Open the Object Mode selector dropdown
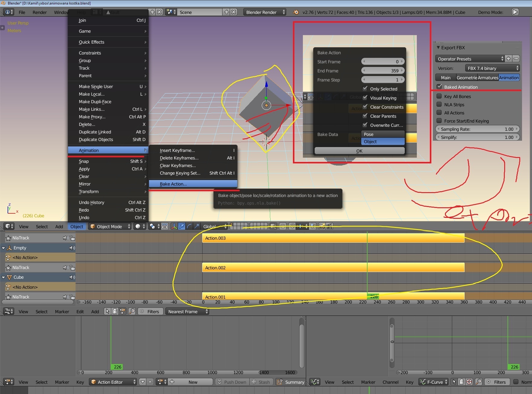This screenshot has height=394, width=532. [x=110, y=226]
